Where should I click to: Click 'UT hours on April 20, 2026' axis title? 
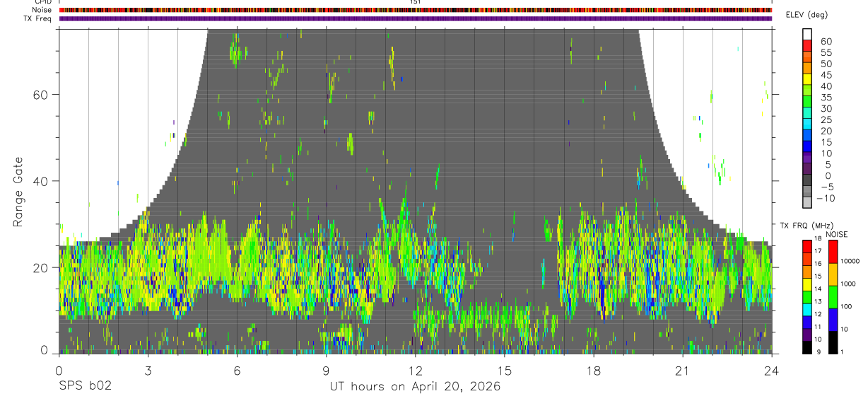pos(415,387)
